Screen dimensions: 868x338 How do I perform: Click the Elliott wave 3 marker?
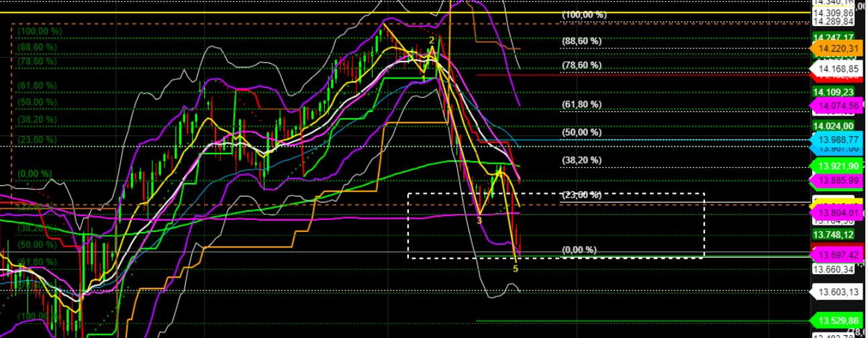pos(479,220)
